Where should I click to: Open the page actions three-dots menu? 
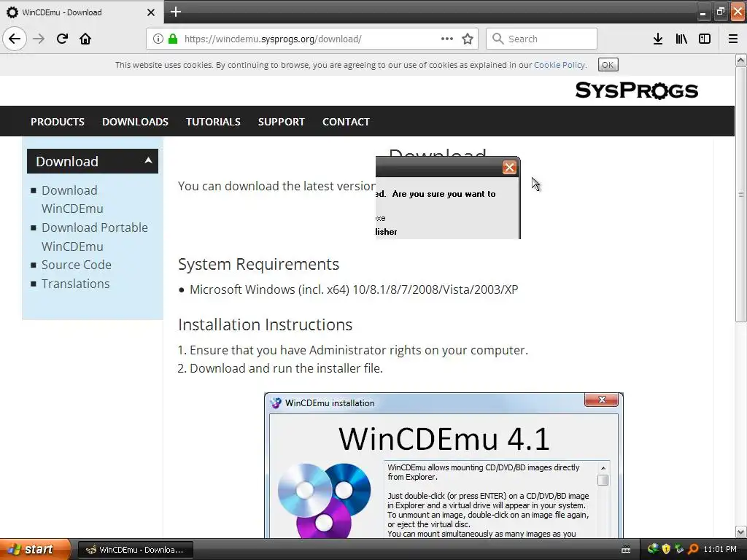(447, 39)
